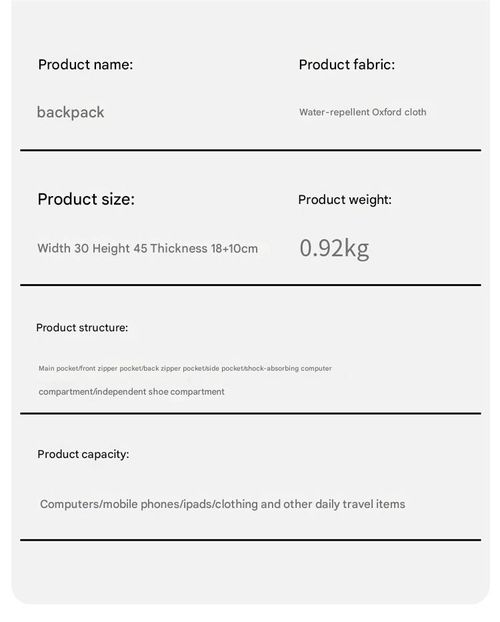Click the 'Product size:' heading
Image resolution: width=500 pixels, height=622 pixels.
[x=86, y=199]
